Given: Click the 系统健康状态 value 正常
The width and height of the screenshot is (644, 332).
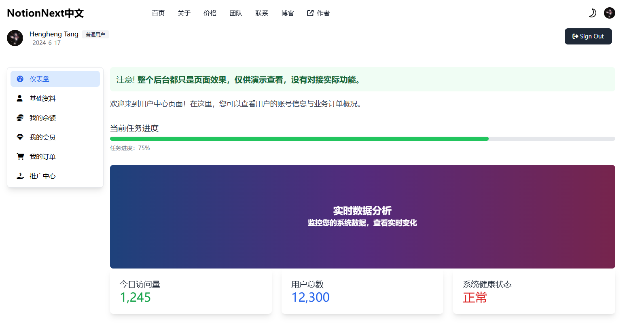Looking at the screenshot, I should (x=475, y=298).
